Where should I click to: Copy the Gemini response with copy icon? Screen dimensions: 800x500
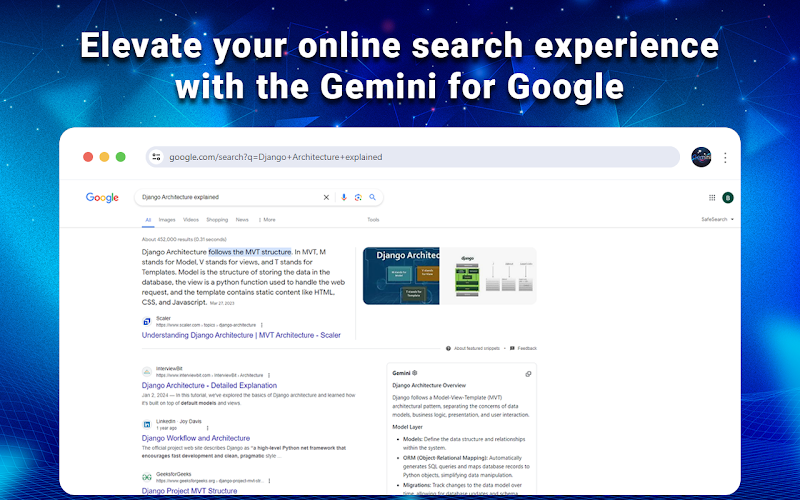coord(528,374)
